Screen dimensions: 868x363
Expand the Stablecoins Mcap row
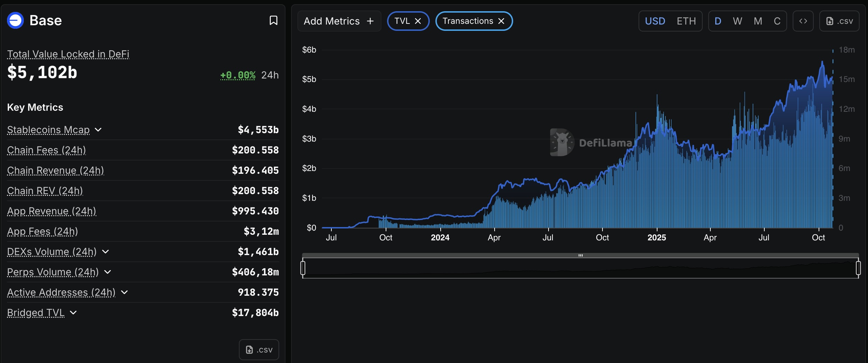pos(98,130)
